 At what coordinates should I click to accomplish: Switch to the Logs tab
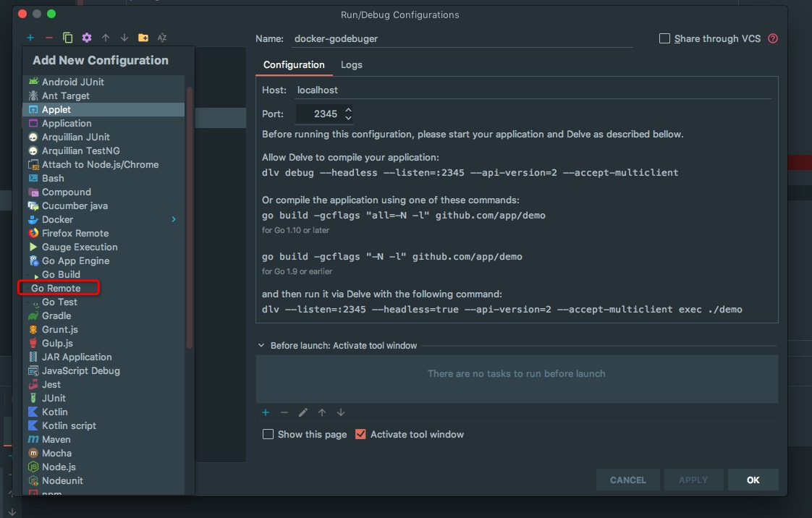click(351, 64)
